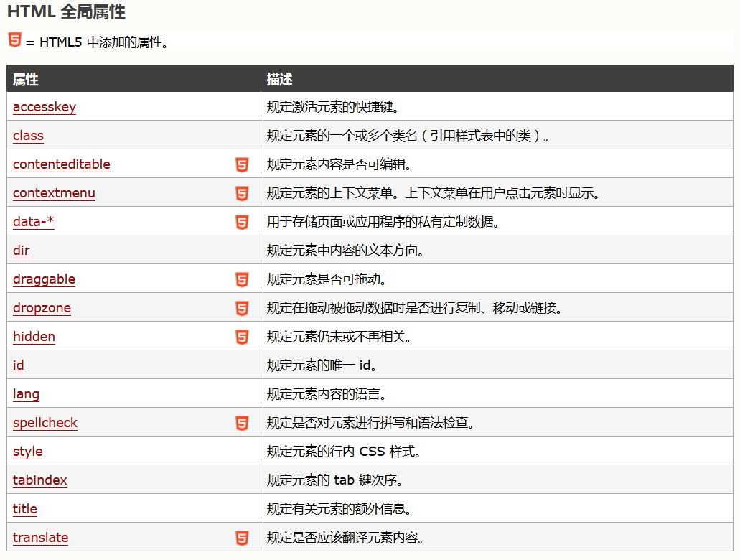
Task: Open the contenteditable attribute link
Action: (x=61, y=164)
